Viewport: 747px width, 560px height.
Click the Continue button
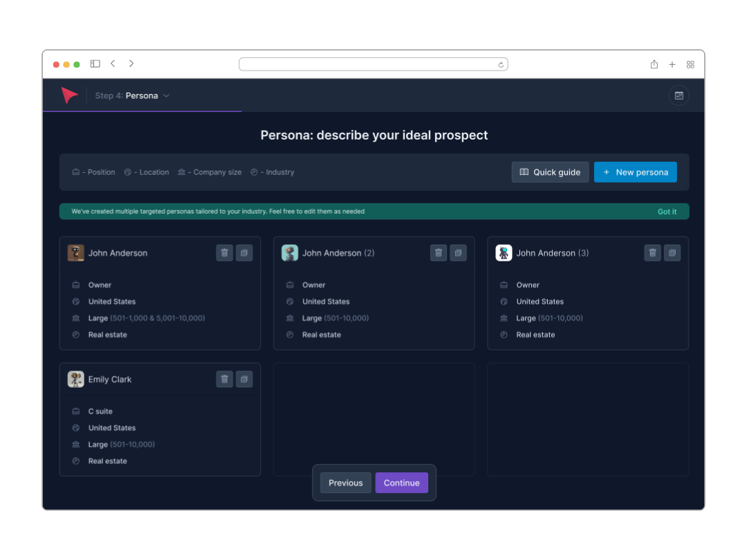click(401, 483)
